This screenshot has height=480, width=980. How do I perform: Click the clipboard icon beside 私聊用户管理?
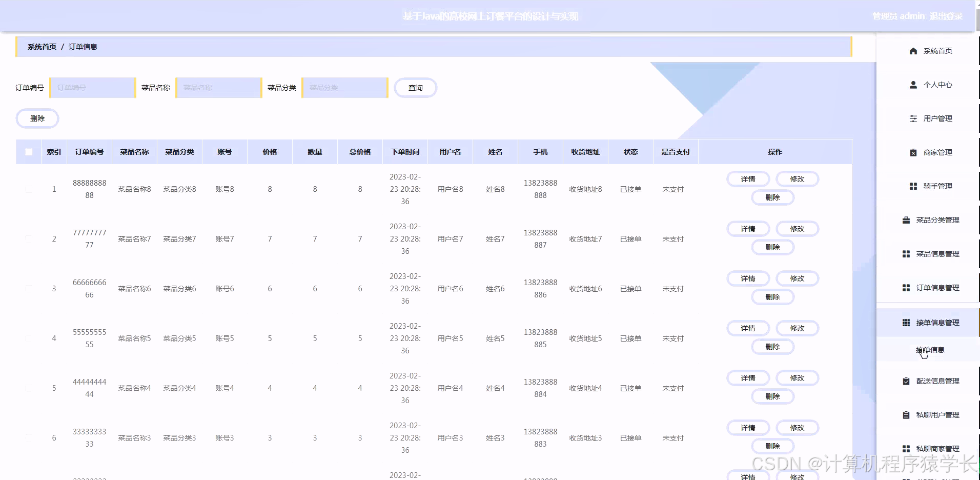(906, 415)
